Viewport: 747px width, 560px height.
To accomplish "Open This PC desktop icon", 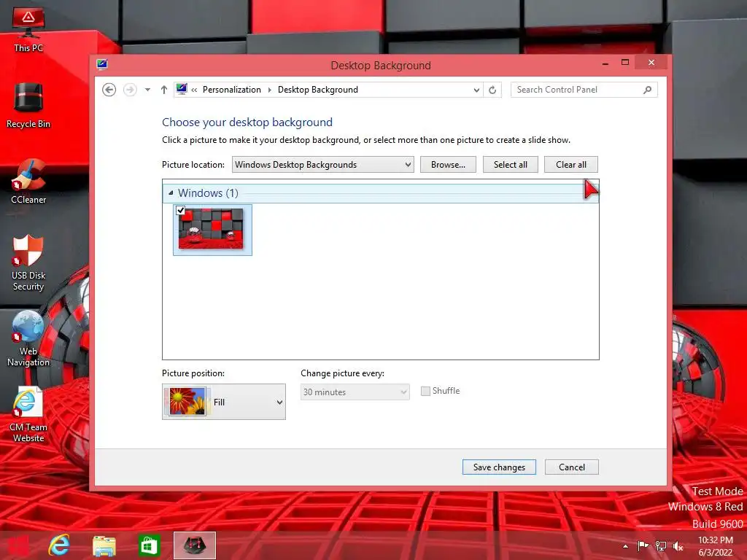I will coord(28,29).
